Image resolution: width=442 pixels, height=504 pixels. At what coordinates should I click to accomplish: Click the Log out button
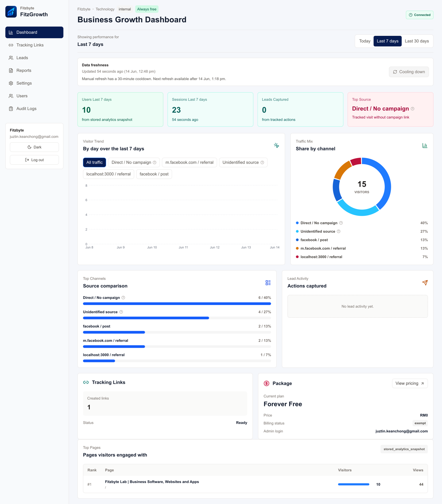click(34, 160)
